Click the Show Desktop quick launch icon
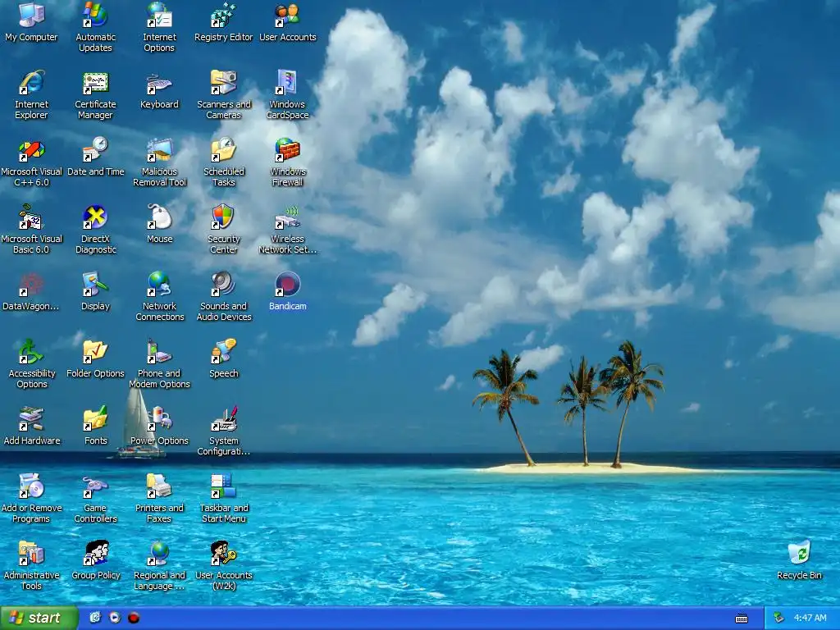The height and width of the screenshot is (630, 840). click(95, 618)
